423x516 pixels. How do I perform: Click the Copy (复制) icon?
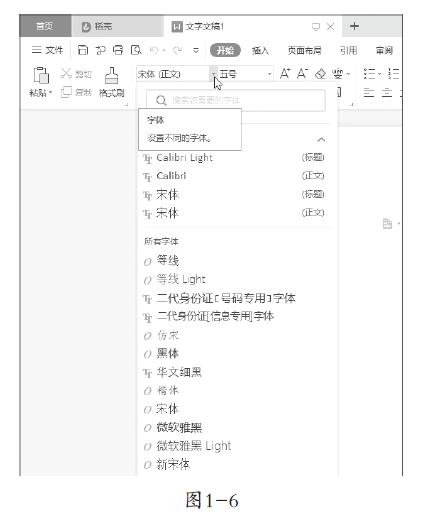(66, 92)
